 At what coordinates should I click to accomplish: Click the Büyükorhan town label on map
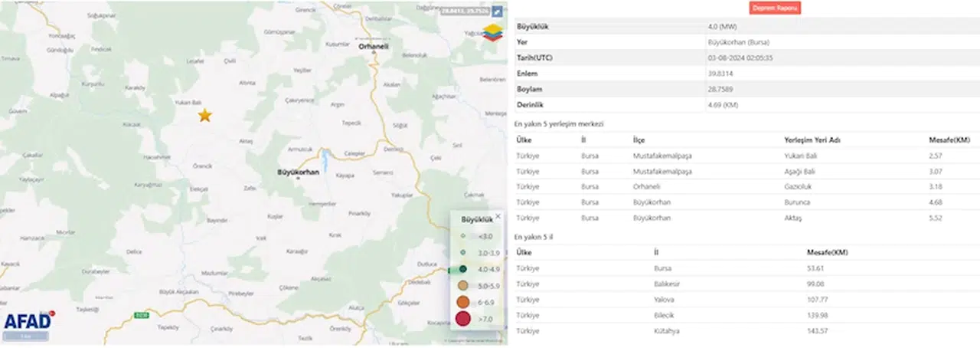(298, 172)
